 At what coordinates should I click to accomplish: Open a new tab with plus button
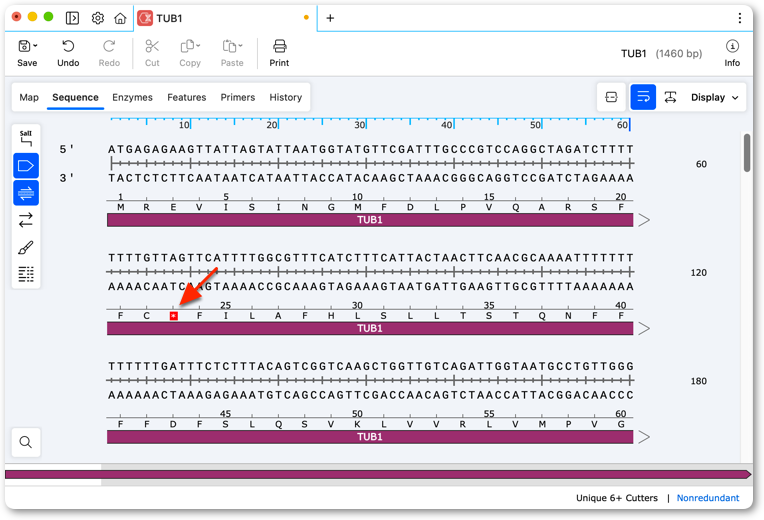tap(330, 18)
